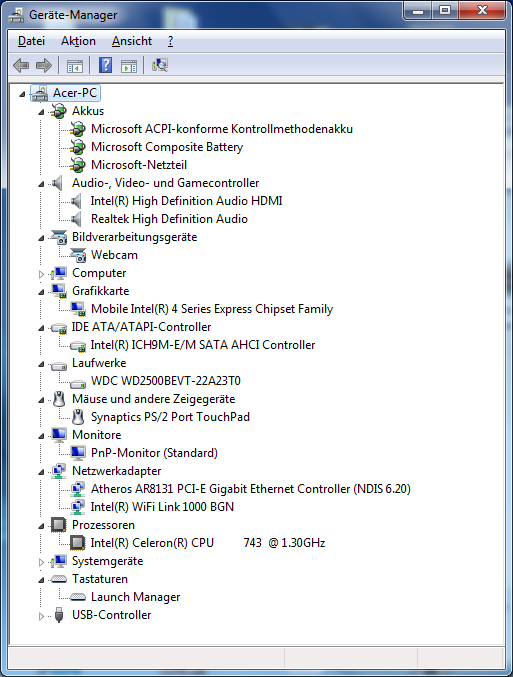The width and height of the screenshot is (513, 677).
Task: Click the Back arrow toolbar icon
Action: [x=21, y=66]
